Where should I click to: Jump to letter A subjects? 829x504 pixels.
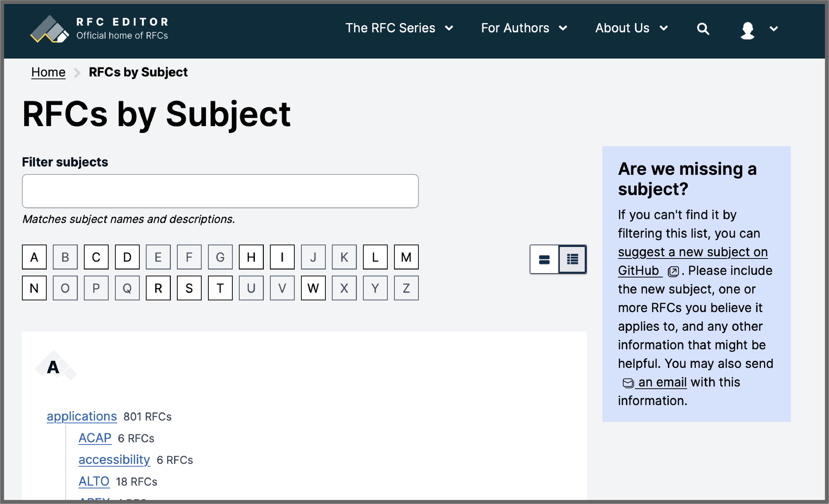pyautogui.click(x=34, y=257)
